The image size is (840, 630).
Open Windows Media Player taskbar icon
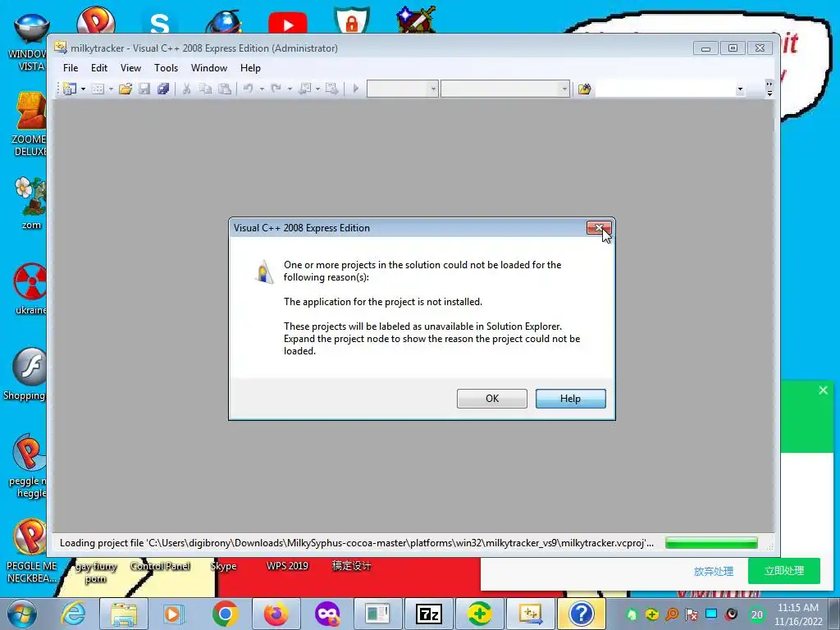point(172,614)
